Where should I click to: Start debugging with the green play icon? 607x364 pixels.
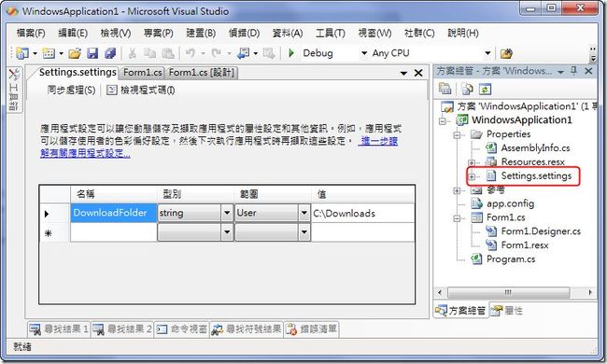[291, 53]
